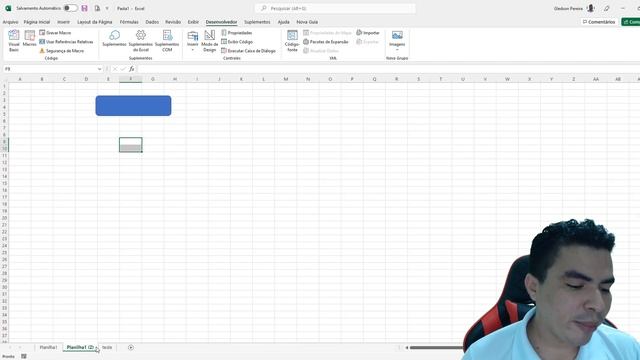
Task: Select the Planilha1 (2) sheet tab
Action: click(x=80, y=347)
